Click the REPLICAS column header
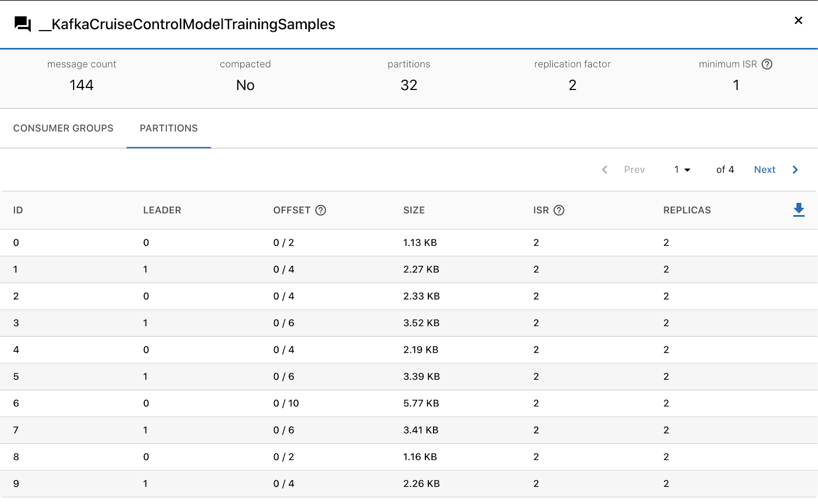818x504 pixels. tap(687, 210)
